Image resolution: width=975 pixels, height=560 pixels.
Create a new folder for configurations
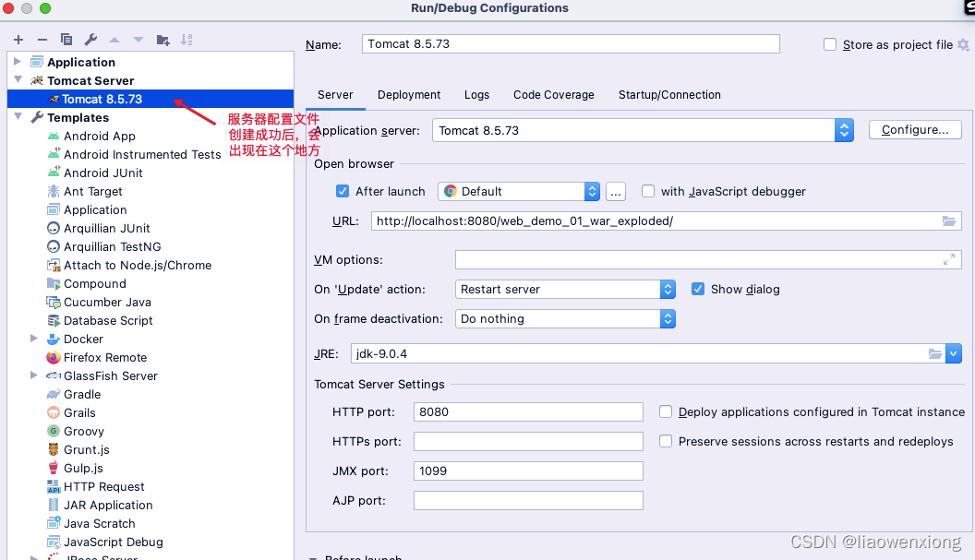pyautogui.click(x=162, y=40)
